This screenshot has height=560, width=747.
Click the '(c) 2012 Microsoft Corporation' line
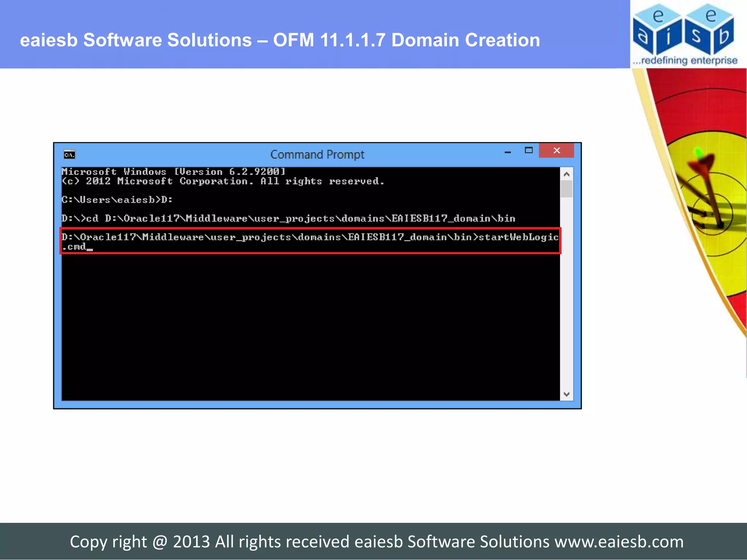pos(223,181)
